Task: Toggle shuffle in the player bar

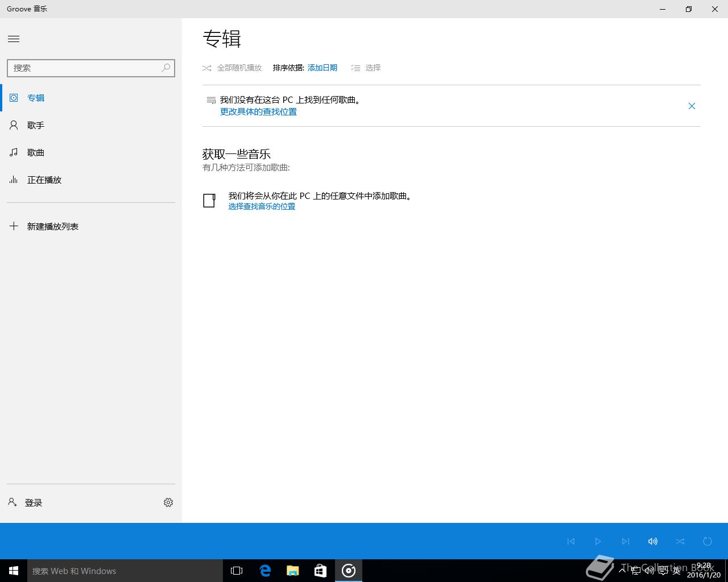Action: 680,541
